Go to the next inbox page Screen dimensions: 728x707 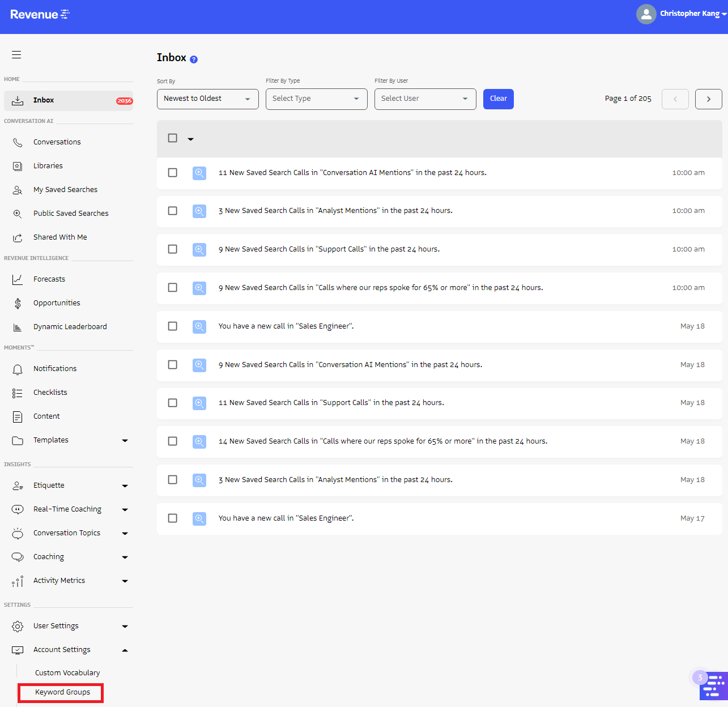[x=708, y=99]
